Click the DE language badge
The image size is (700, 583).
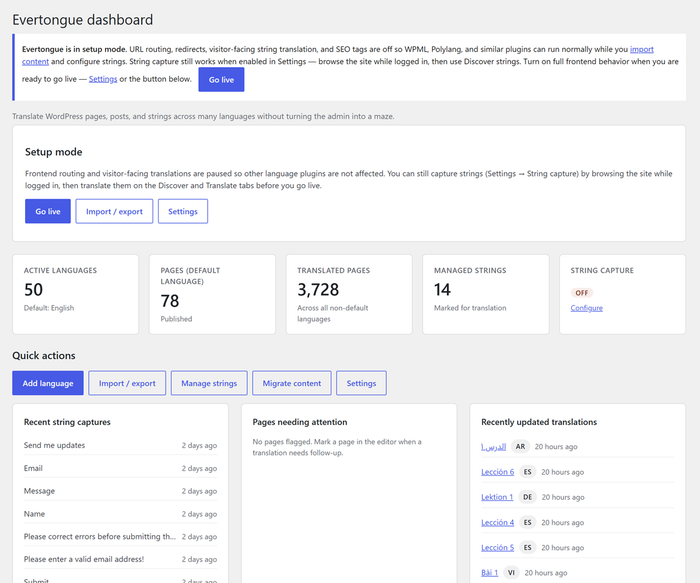point(527,497)
